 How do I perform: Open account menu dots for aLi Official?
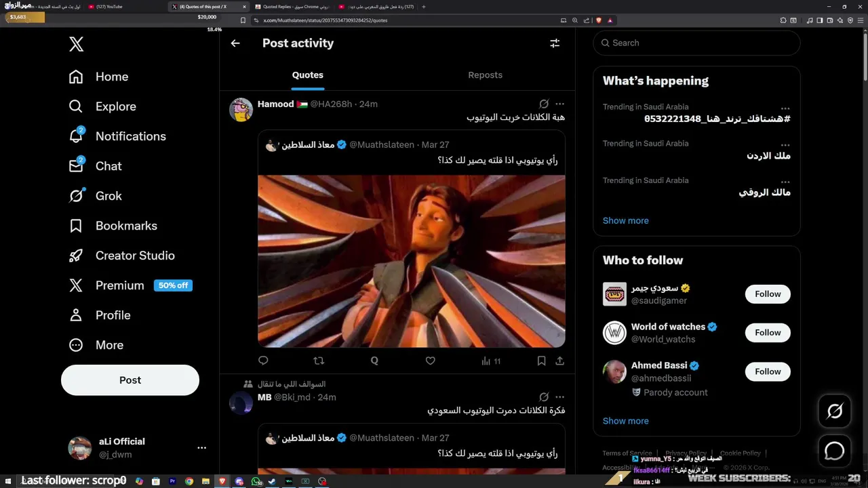[201, 448]
